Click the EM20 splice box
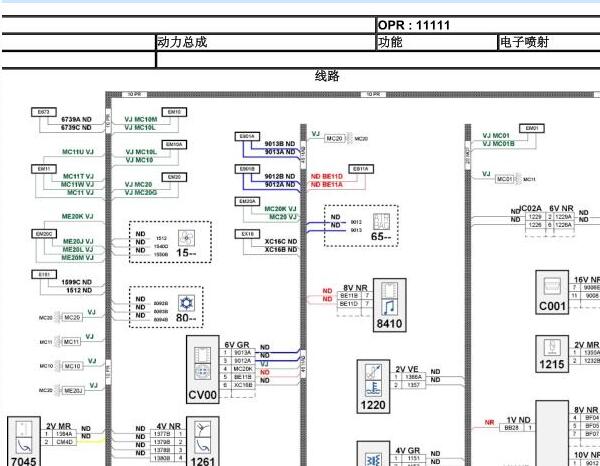 pos(174,177)
